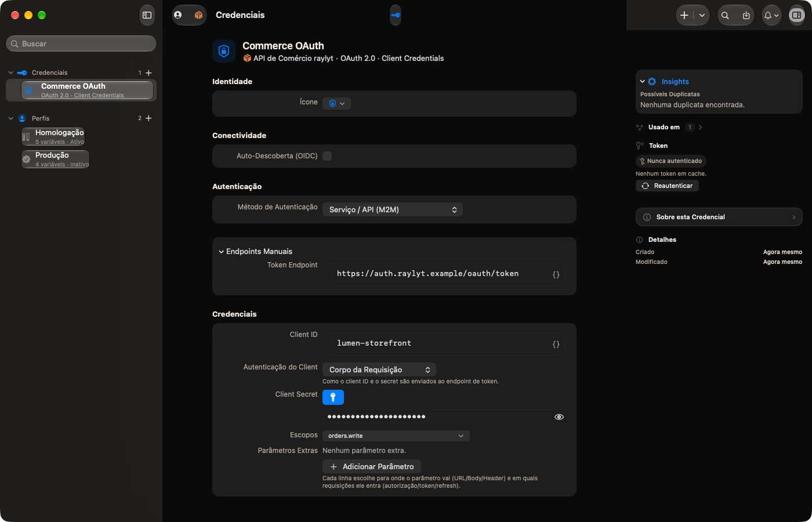812x522 pixels.
Task: Open the Usado em usage list
Action: tap(670, 127)
